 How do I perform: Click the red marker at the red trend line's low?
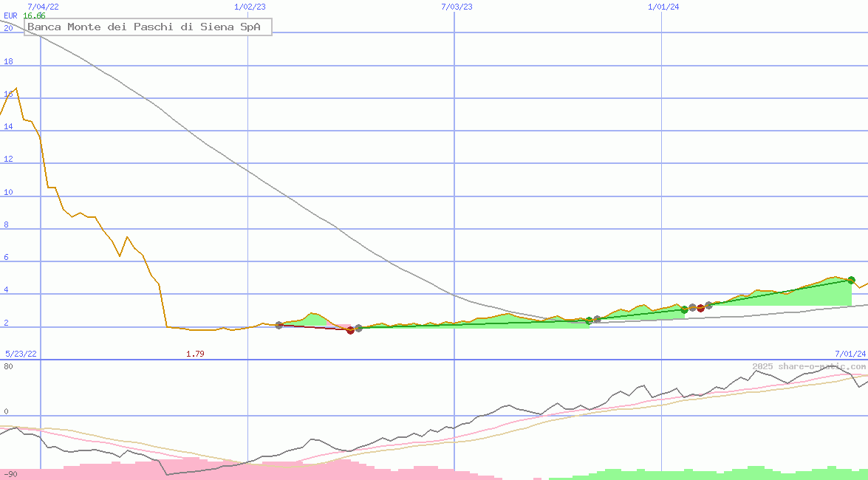tap(350, 331)
